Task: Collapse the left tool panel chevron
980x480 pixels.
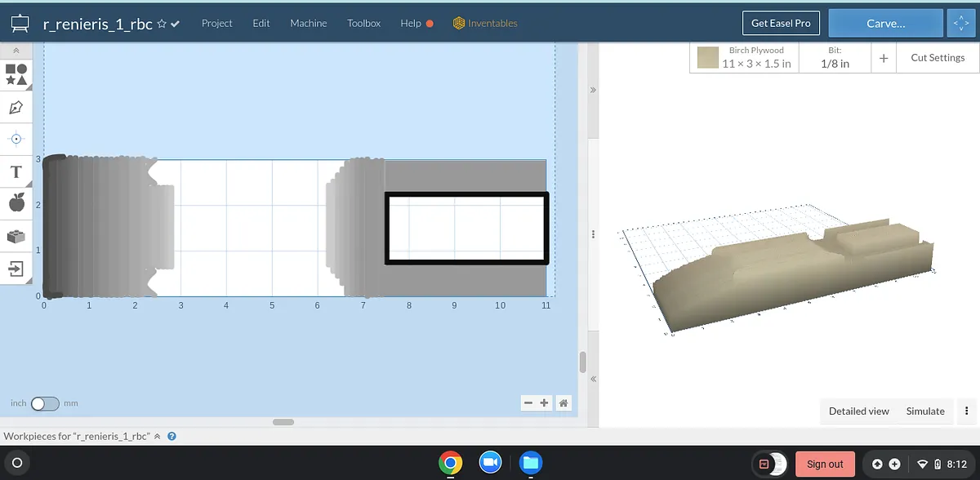Action: tap(16, 51)
